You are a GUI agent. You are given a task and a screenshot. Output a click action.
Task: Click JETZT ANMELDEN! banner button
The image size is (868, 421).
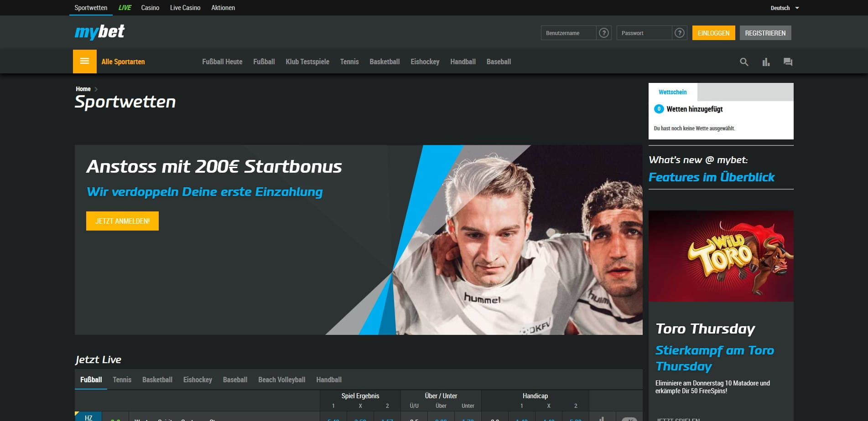click(122, 221)
